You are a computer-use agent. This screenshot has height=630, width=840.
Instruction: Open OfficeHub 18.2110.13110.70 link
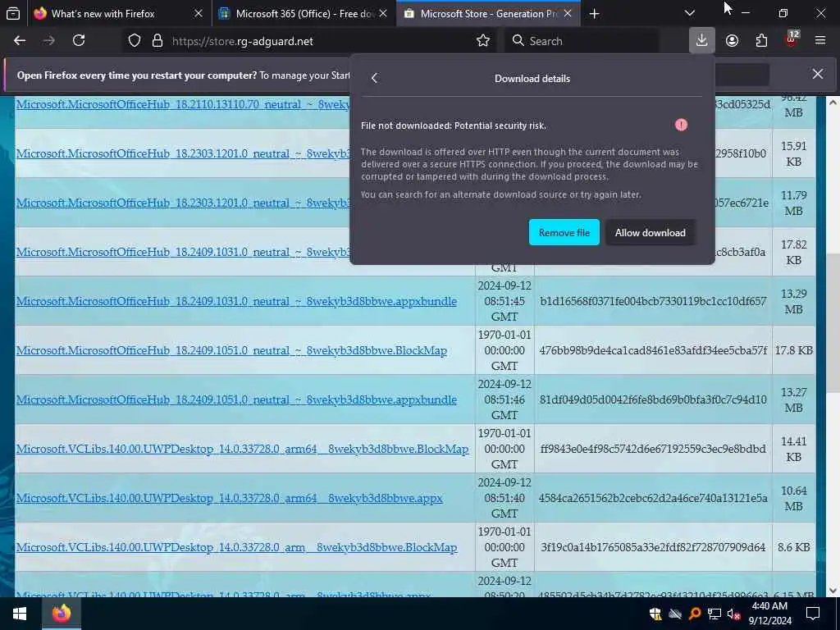[x=182, y=104]
